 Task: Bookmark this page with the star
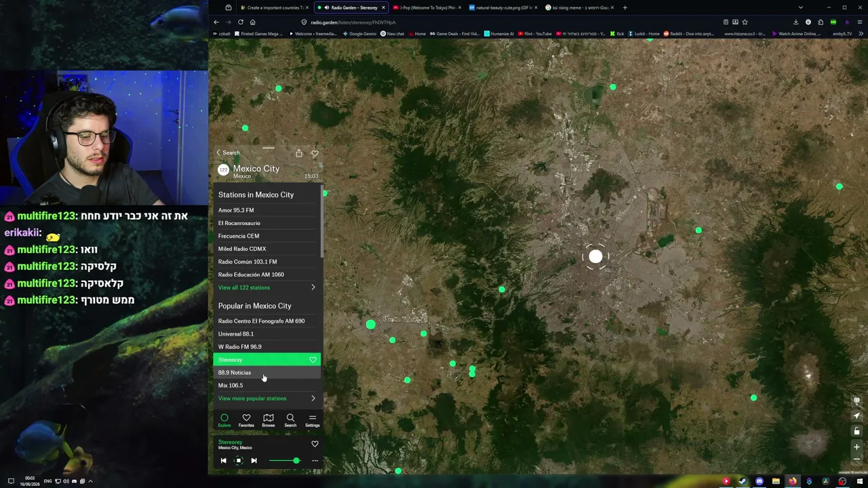745,22
